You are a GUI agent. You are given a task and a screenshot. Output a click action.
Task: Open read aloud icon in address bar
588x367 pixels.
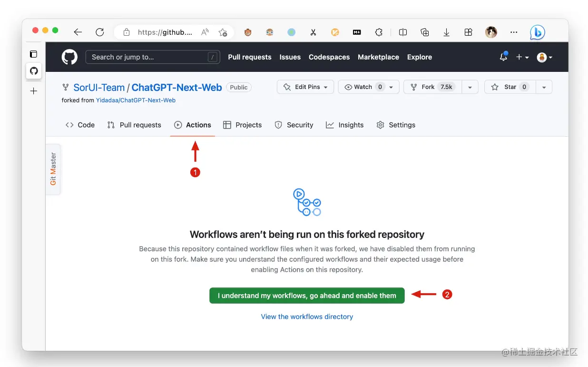[x=205, y=32]
